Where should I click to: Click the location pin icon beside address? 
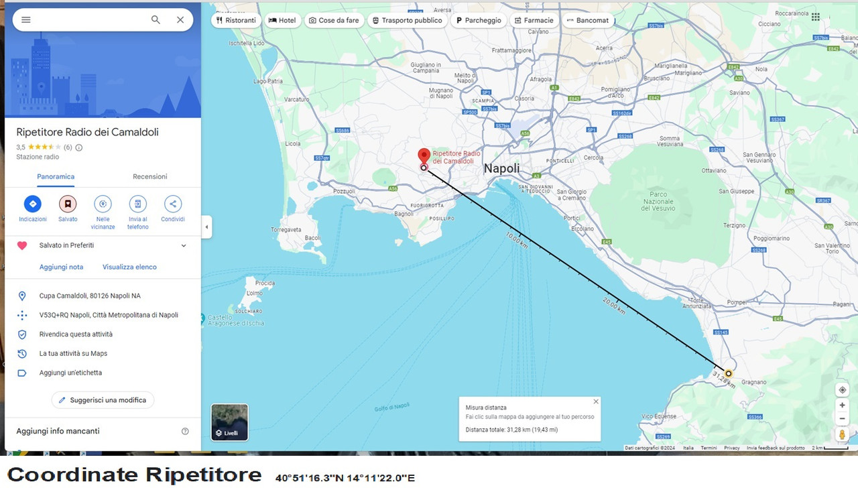point(22,296)
